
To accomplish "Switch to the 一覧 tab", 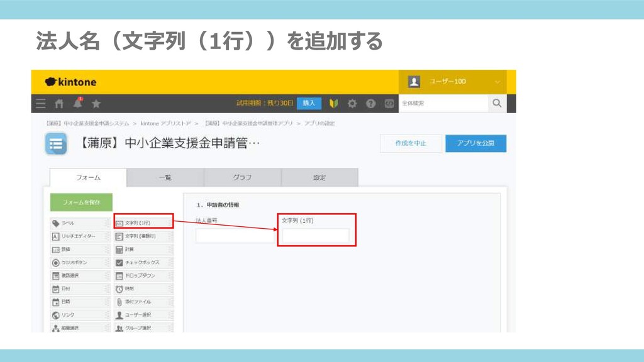I will tap(165, 177).
